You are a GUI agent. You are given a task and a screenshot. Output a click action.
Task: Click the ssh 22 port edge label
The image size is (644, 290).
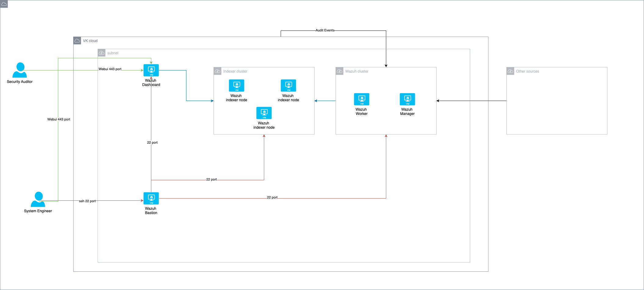(87, 201)
